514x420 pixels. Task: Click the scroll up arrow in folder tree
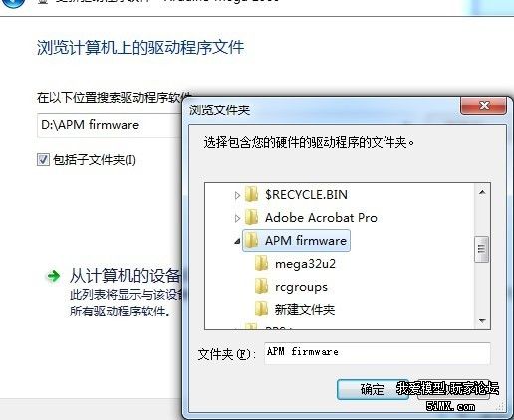point(482,192)
